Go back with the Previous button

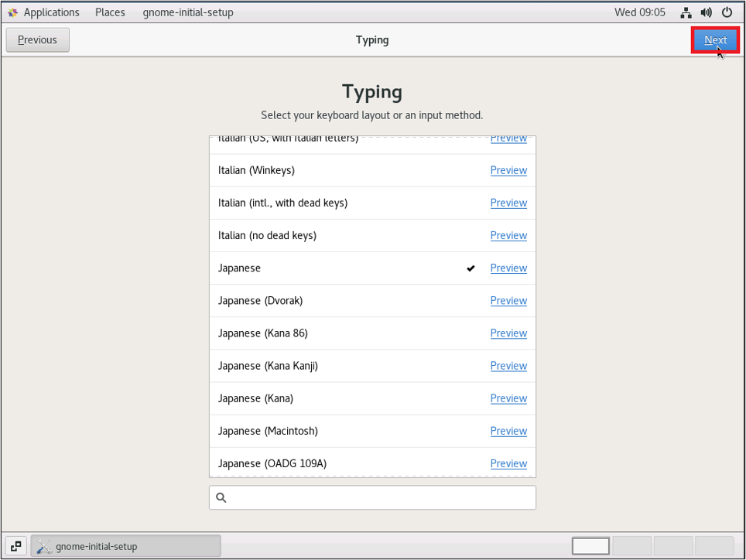click(37, 40)
